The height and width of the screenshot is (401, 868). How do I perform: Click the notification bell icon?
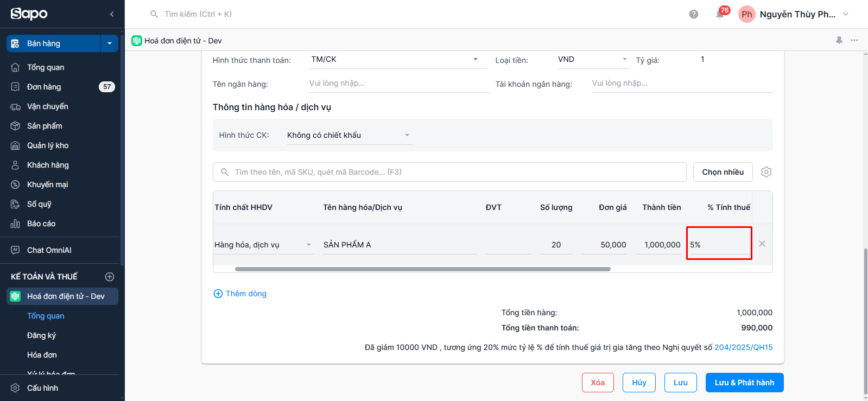720,15
